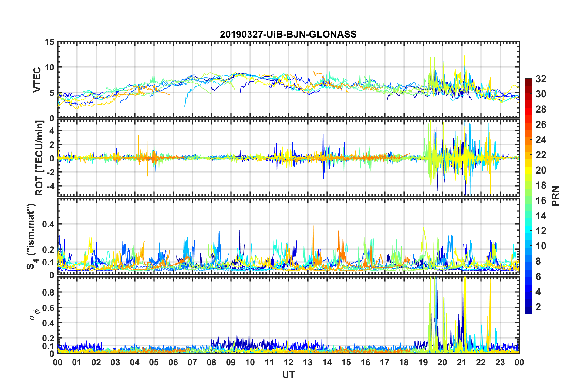This screenshot has height=392, width=577.
Task: Select UT hour tick label "21"
Action: pyautogui.click(x=462, y=362)
